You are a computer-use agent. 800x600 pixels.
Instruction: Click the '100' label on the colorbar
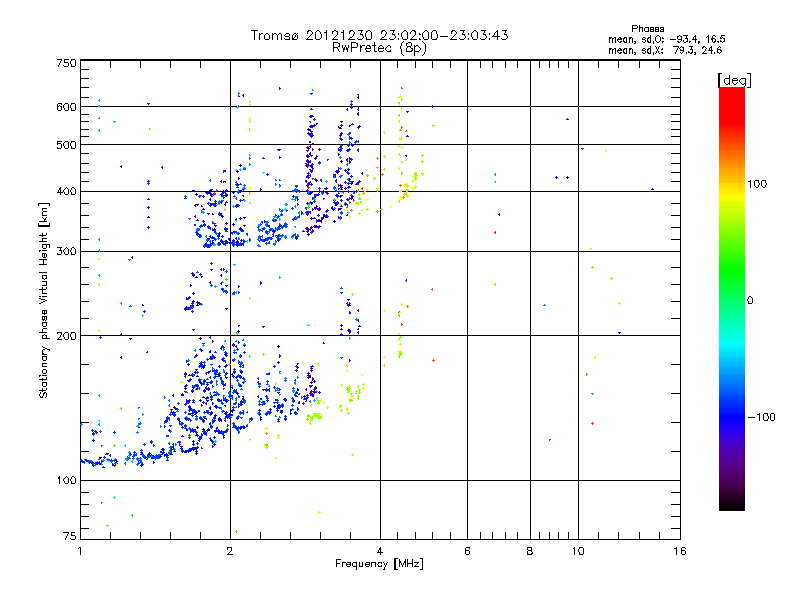pyautogui.click(x=757, y=184)
